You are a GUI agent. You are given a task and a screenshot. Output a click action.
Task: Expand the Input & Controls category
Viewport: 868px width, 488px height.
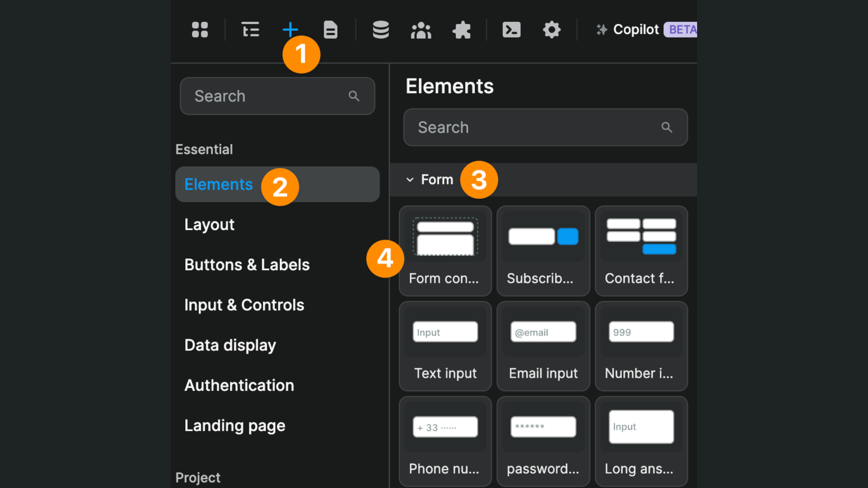[244, 305]
